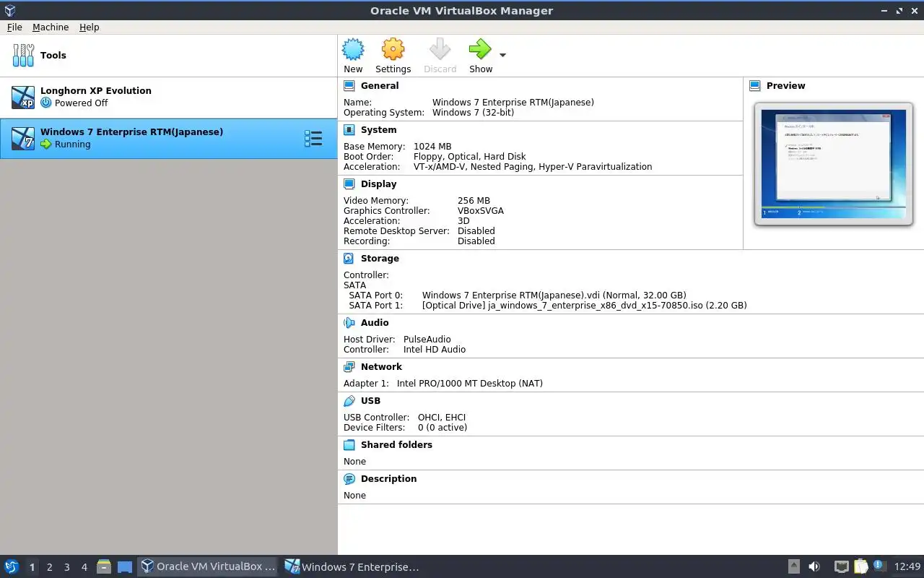Open the Description header link

coord(388,479)
